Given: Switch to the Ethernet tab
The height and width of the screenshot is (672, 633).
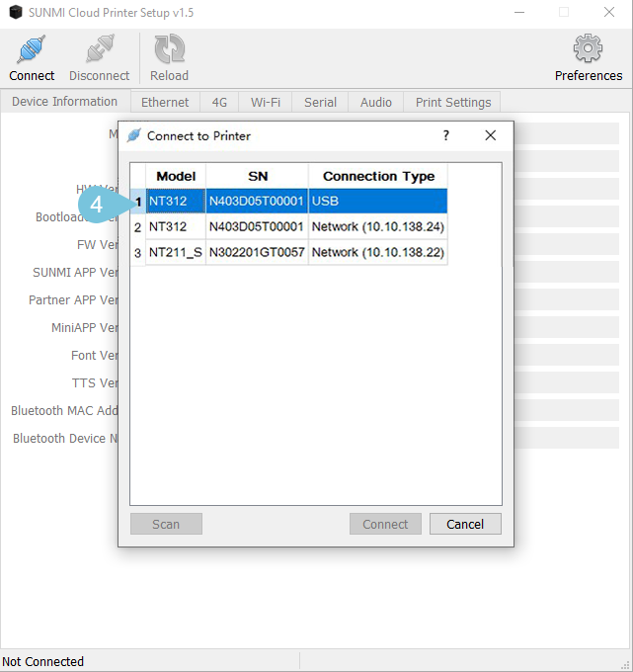Looking at the screenshot, I should (x=165, y=102).
